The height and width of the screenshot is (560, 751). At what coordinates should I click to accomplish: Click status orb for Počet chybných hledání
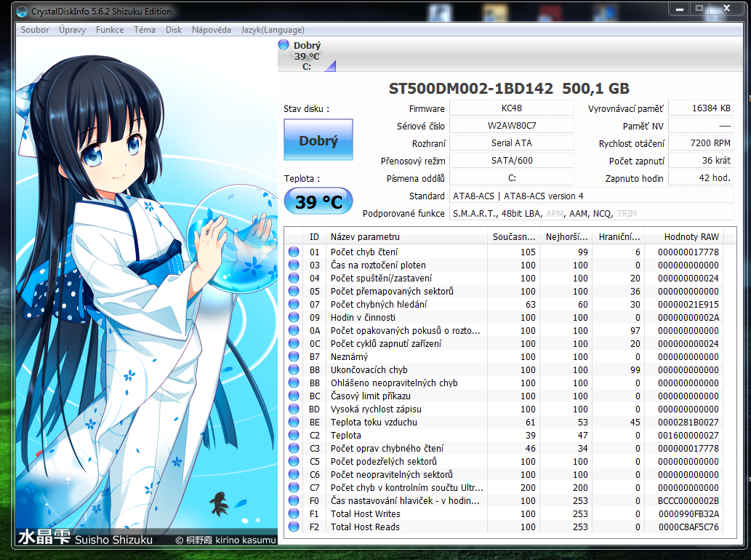tap(294, 304)
